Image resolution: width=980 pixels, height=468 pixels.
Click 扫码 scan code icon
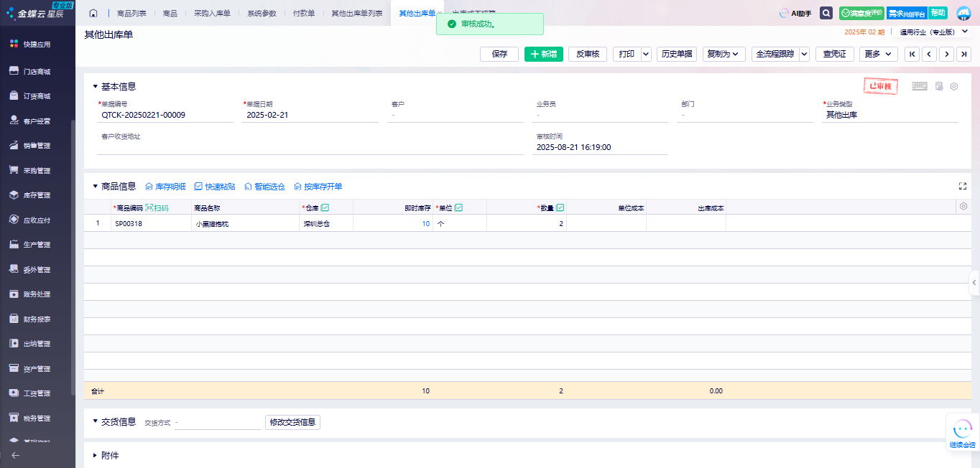point(157,207)
